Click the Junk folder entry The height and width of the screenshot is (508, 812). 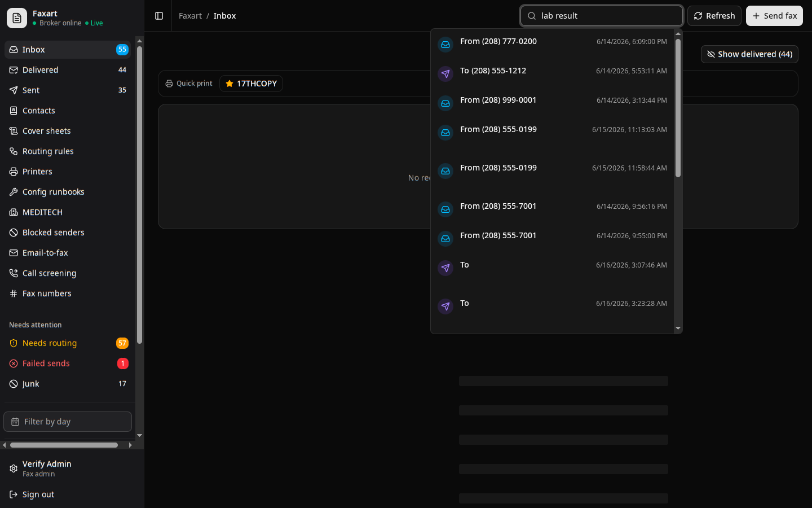pyautogui.click(x=68, y=384)
